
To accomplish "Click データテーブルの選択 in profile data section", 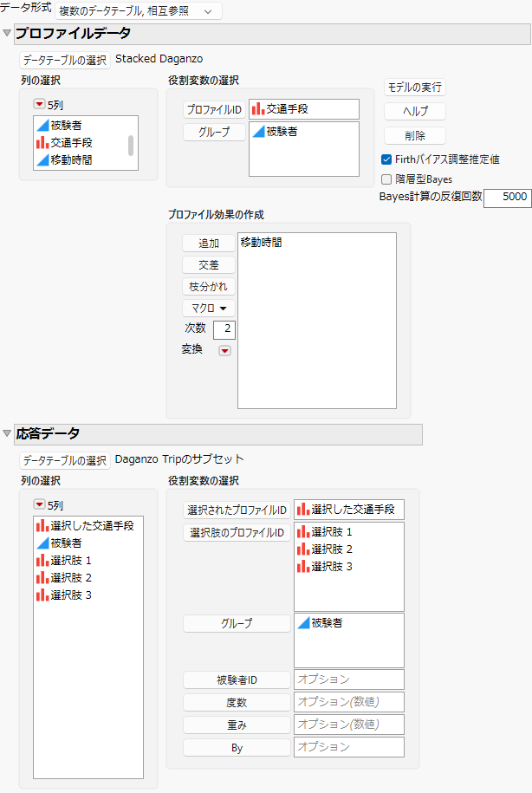I will [65, 60].
